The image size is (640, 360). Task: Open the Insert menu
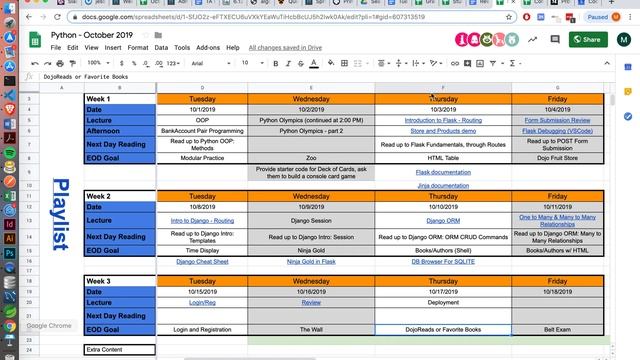tap(113, 48)
